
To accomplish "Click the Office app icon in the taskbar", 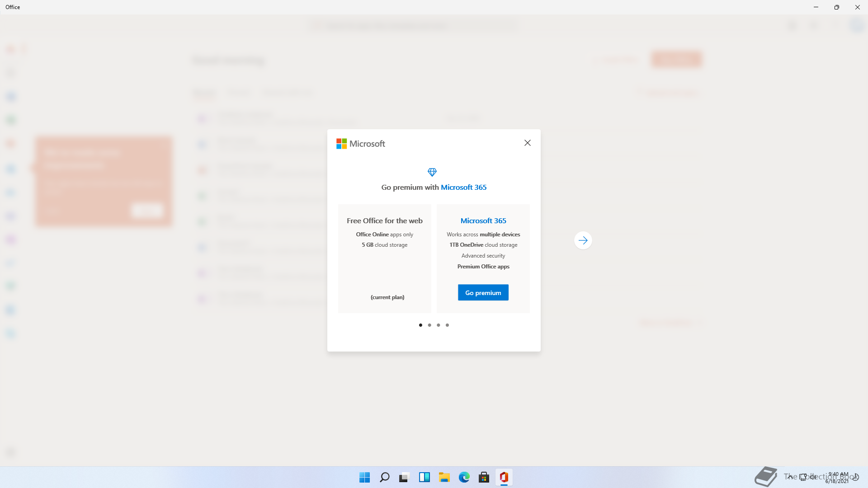I will coord(504,477).
